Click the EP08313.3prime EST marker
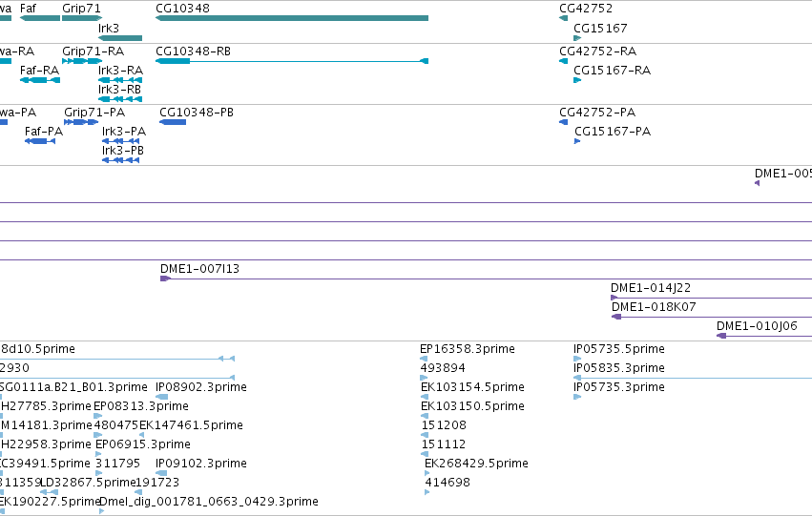812x516 pixels. tap(98, 416)
